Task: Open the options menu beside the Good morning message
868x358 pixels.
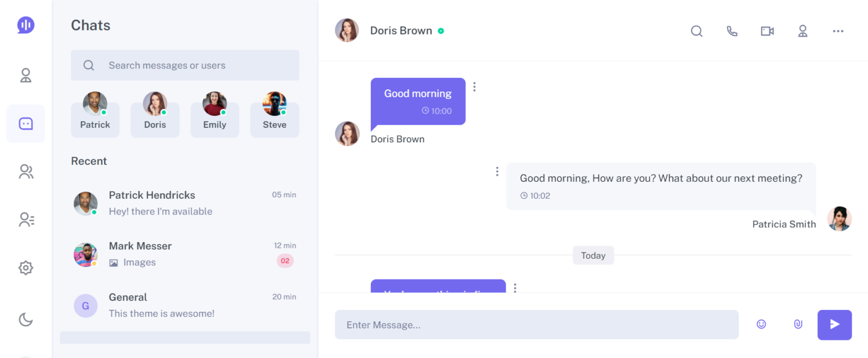Action: click(474, 86)
